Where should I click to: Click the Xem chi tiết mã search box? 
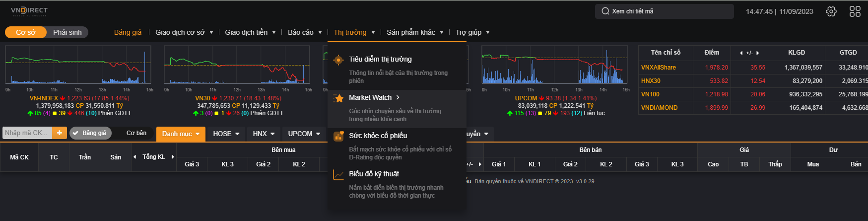pos(664,11)
